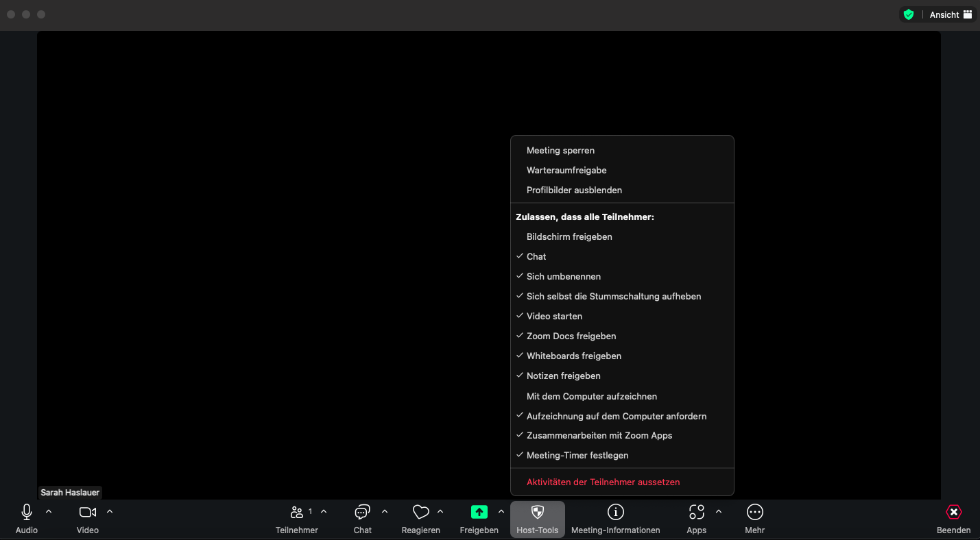Image resolution: width=980 pixels, height=540 pixels.
Task: Click the Reagieren heart icon
Action: tap(420, 513)
